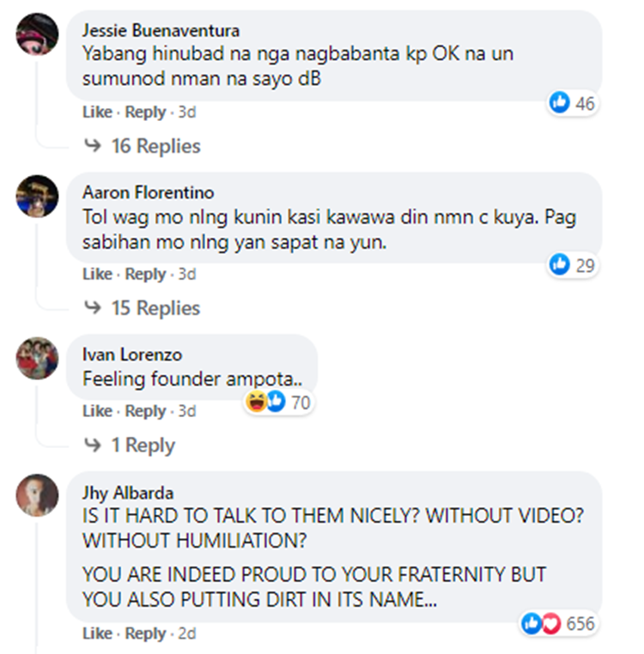Reply to Jhy Albarda's comment
The height and width of the screenshot is (654, 644).
tap(146, 633)
